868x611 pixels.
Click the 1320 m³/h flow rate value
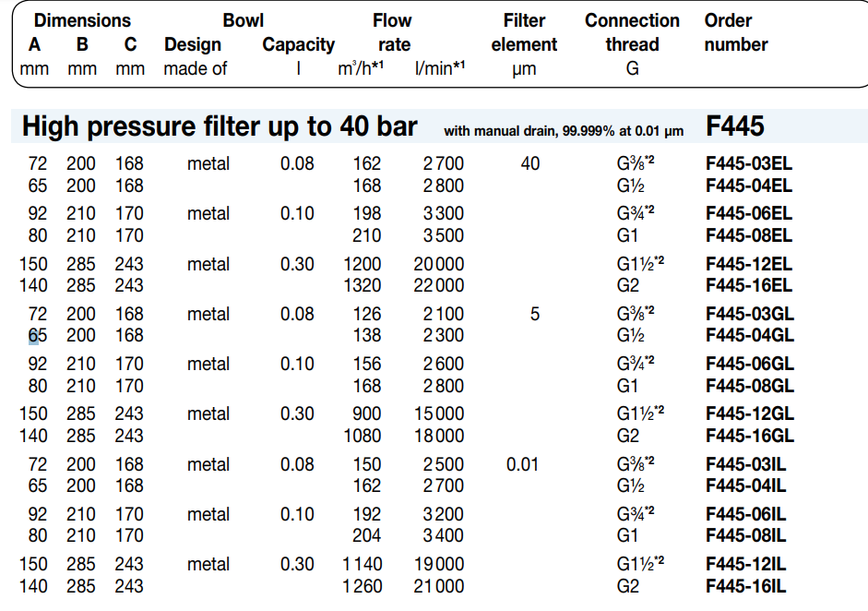pyautogui.click(x=362, y=286)
